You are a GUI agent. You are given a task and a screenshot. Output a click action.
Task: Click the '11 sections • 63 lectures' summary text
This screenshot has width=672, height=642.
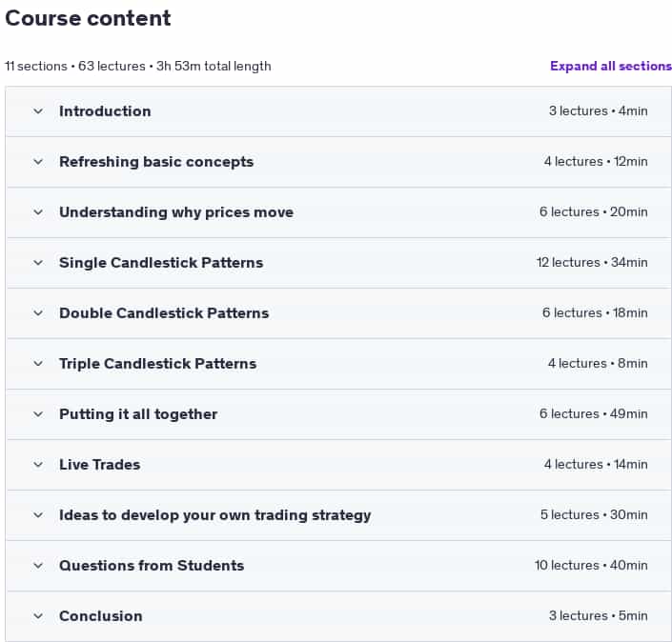(75, 67)
